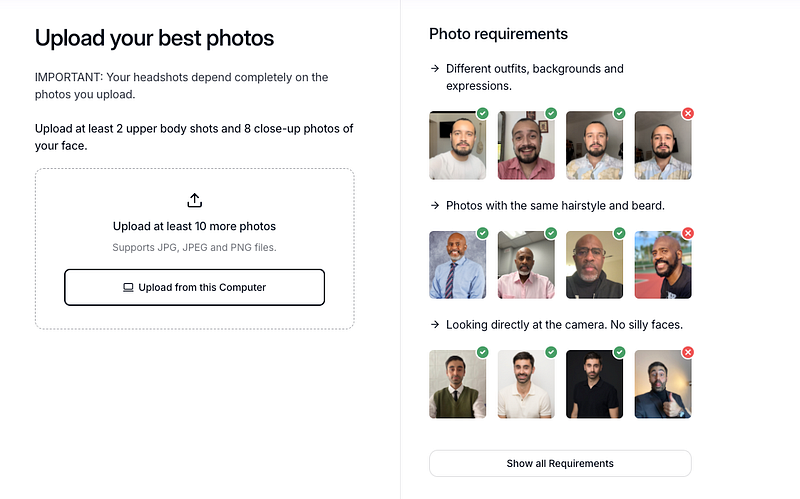This screenshot has width=800, height=499.
Task: Click the laptop icon on upload button
Action: [x=128, y=288]
